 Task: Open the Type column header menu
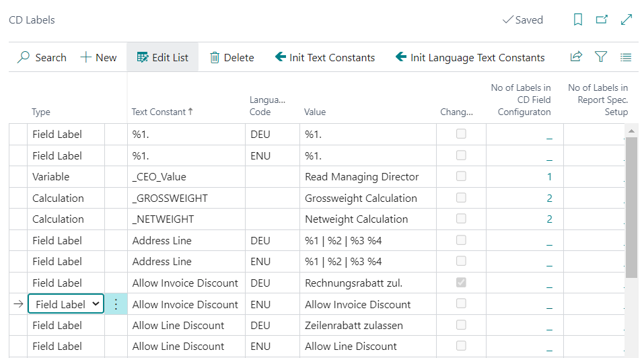[41, 112]
